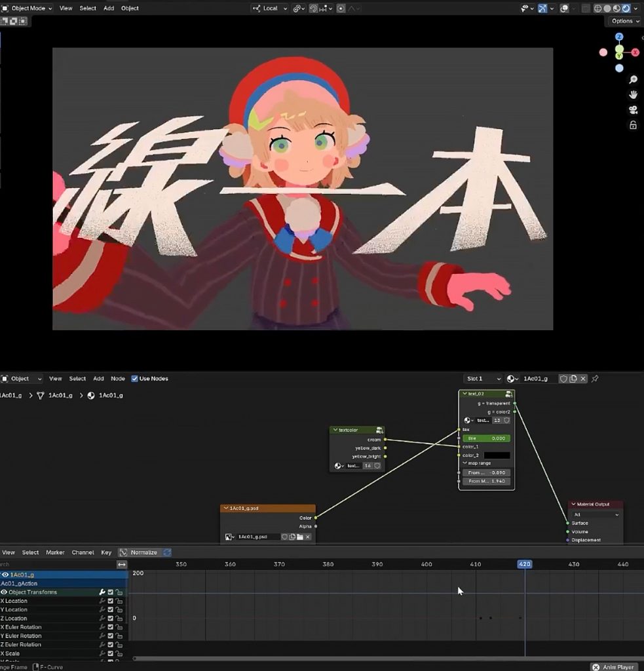Click the hand pan view icon
Image resolution: width=644 pixels, height=671 pixels.
tap(633, 95)
